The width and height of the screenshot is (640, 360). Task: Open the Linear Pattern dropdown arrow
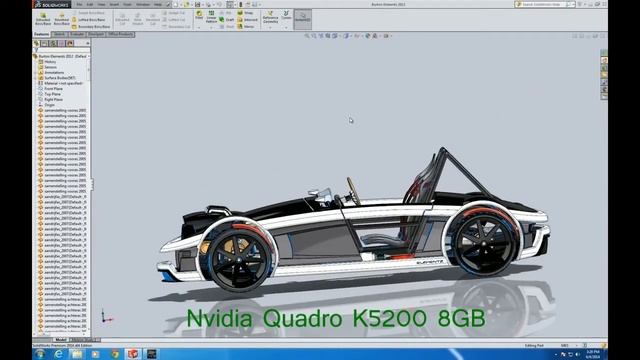click(x=211, y=27)
